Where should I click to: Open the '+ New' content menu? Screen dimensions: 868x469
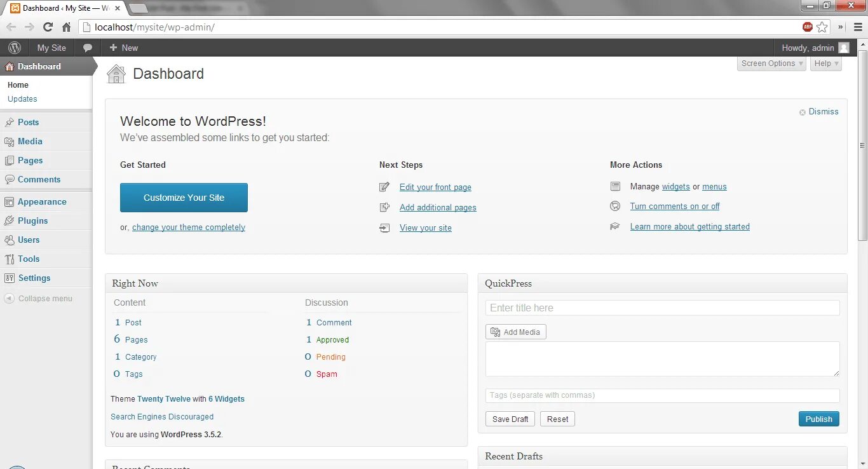click(x=123, y=48)
